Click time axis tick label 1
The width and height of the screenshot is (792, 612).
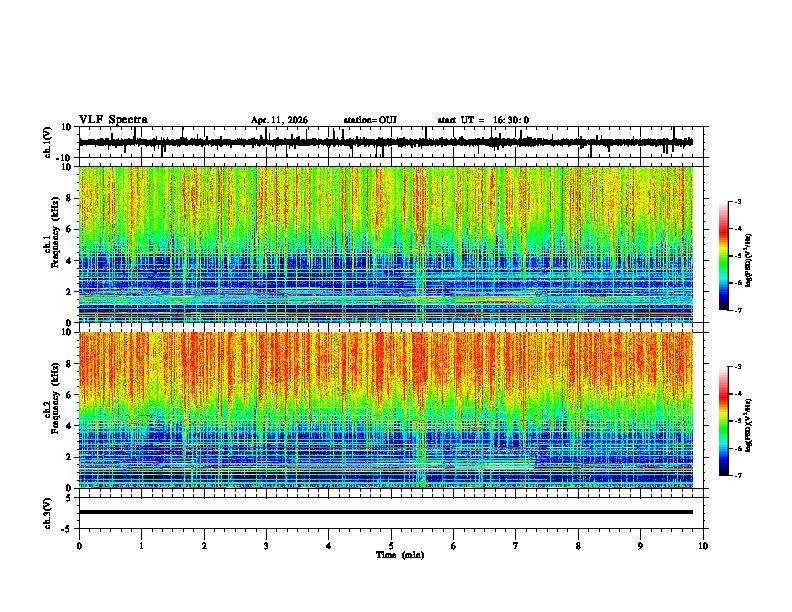click(141, 546)
